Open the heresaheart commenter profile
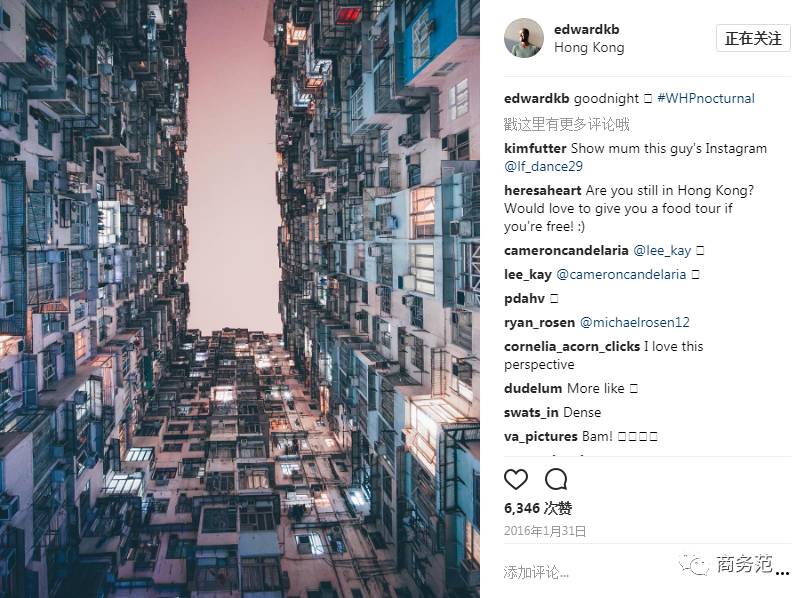Viewport: 798px width, 598px height. 543,190
